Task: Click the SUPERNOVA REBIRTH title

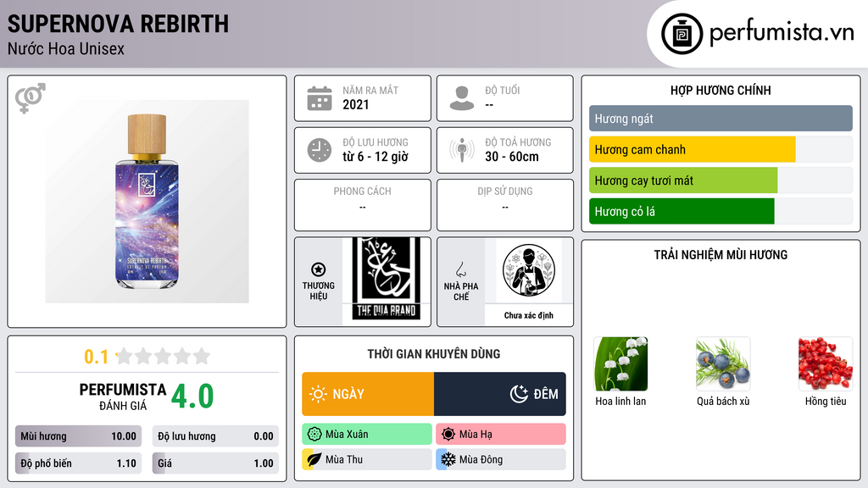Action: pyautogui.click(x=118, y=24)
